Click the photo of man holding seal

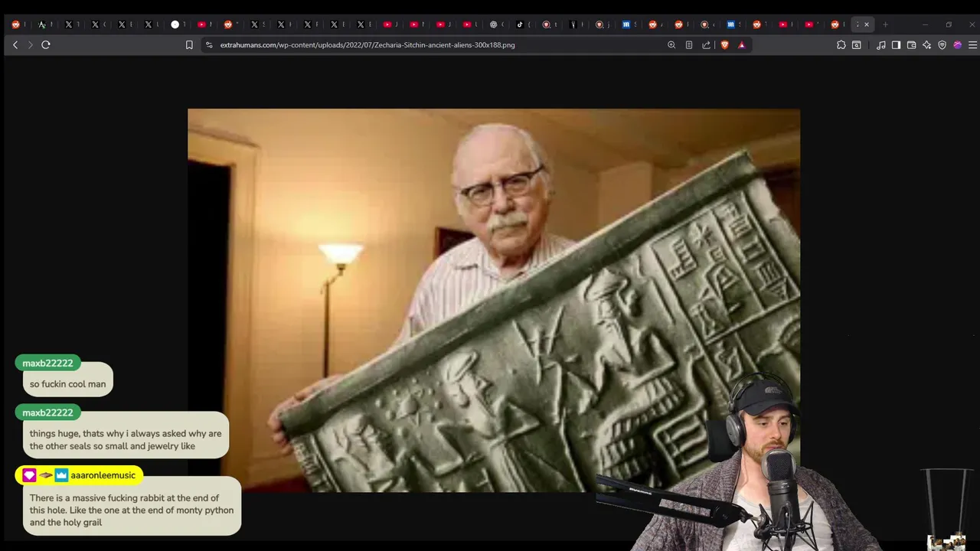(494, 300)
